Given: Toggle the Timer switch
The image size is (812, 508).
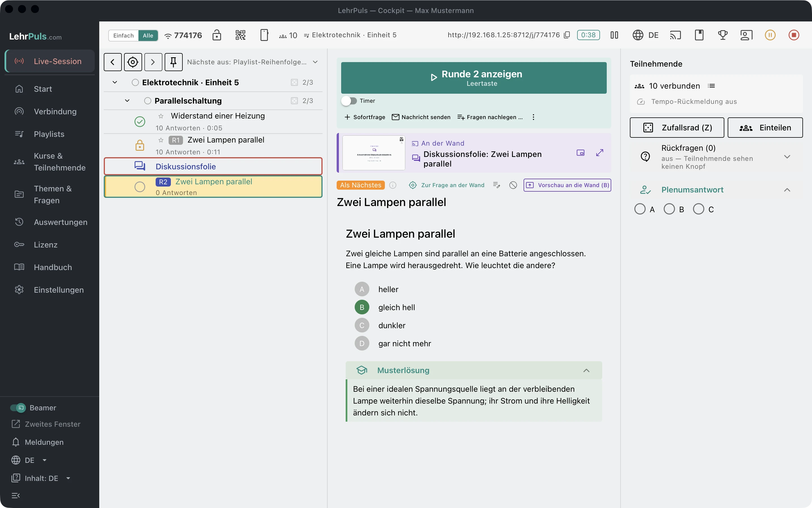Looking at the screenshot, I should tap(349, 101).
